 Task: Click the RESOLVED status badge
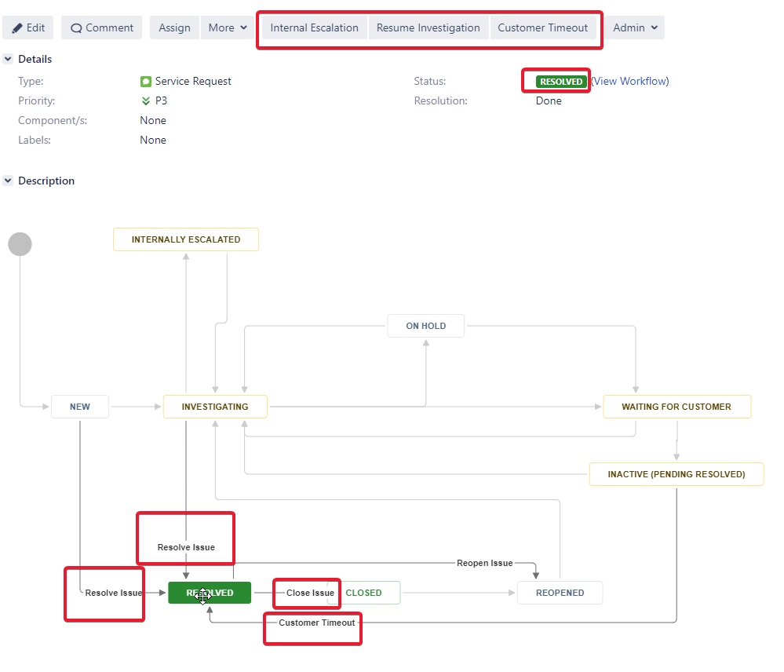[x=561, y=82]
